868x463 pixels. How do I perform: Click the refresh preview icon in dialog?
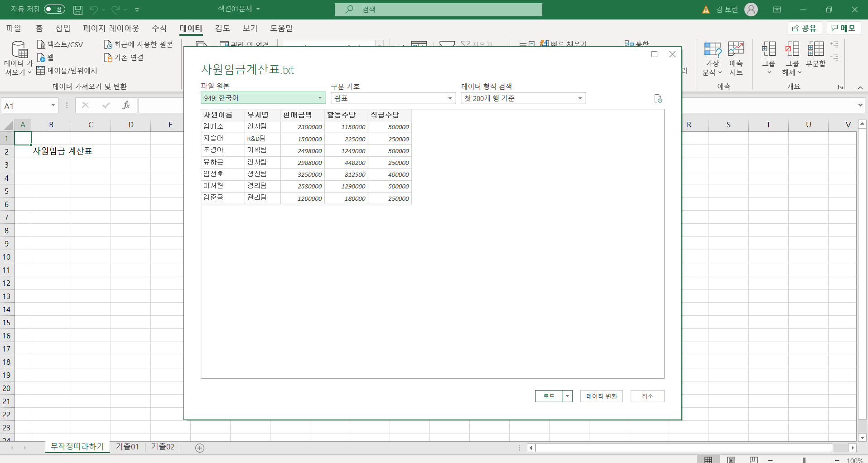pos(658,98)
